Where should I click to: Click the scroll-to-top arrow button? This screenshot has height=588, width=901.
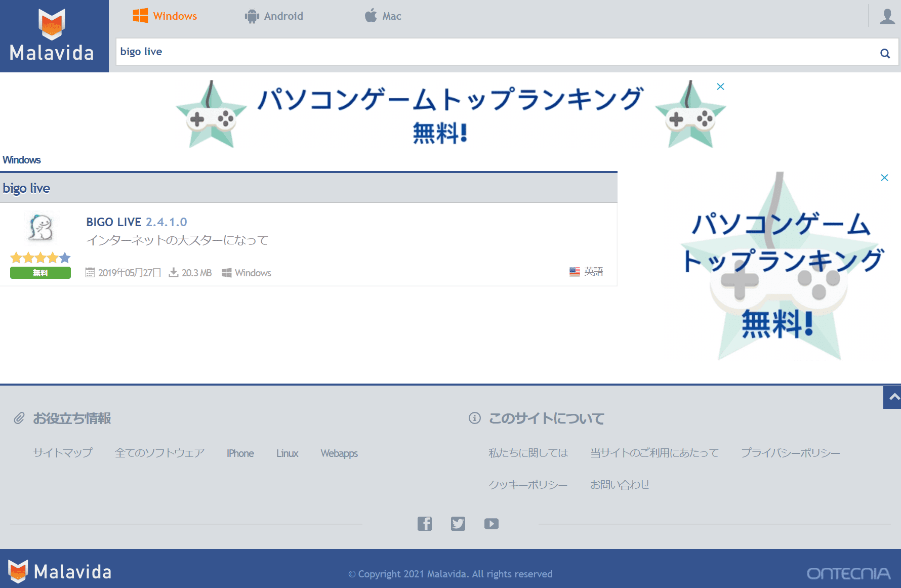click(x=893, y=397)
